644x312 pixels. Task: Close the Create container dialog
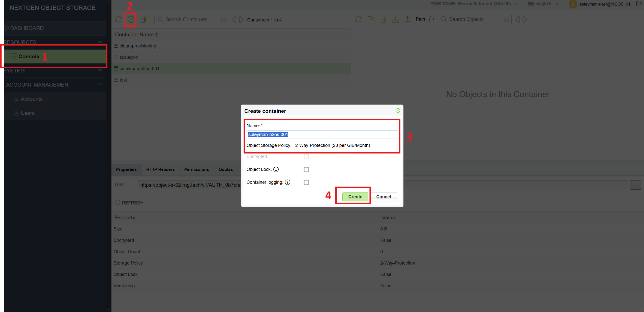click(x=398, y=110)
